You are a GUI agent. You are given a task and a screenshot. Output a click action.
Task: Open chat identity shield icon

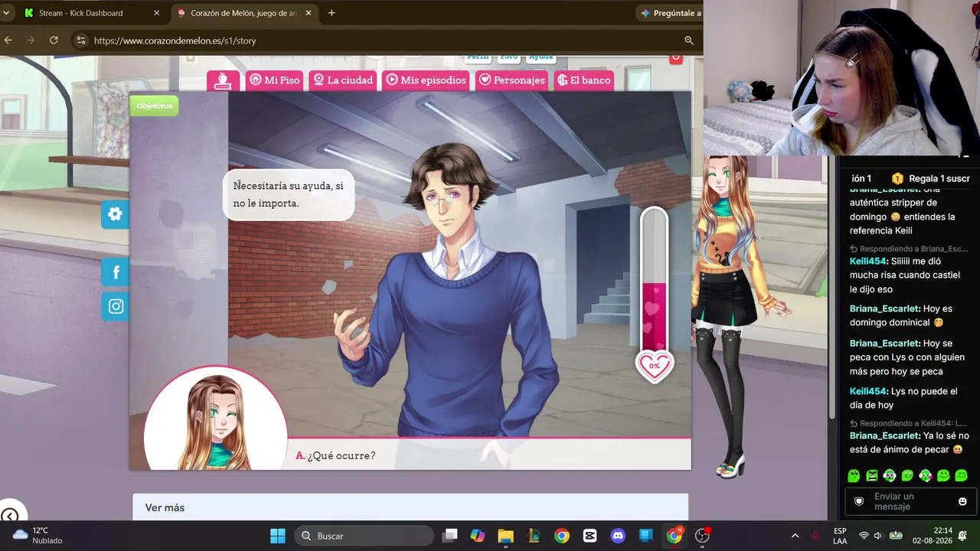[x=859, y=502]
